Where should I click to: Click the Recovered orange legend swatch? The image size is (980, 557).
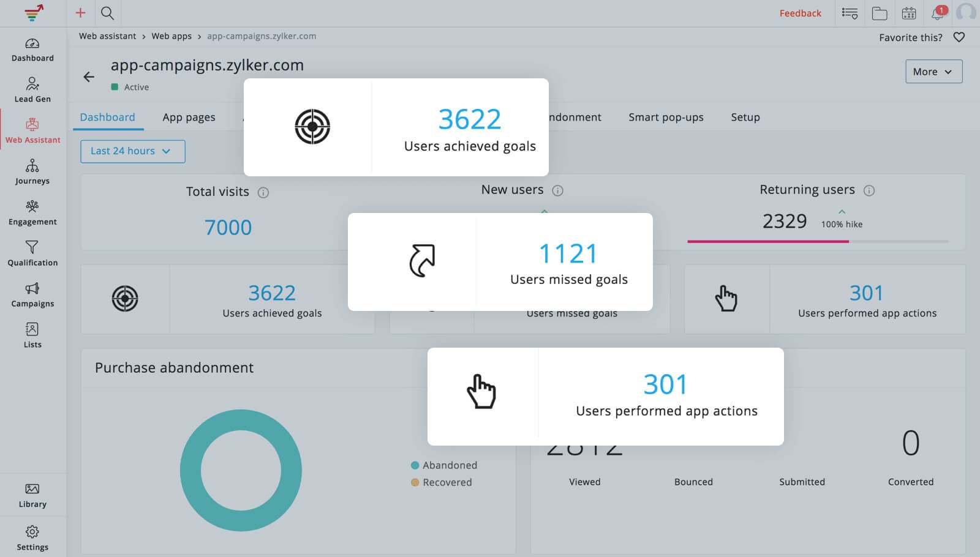click(415, 482)
